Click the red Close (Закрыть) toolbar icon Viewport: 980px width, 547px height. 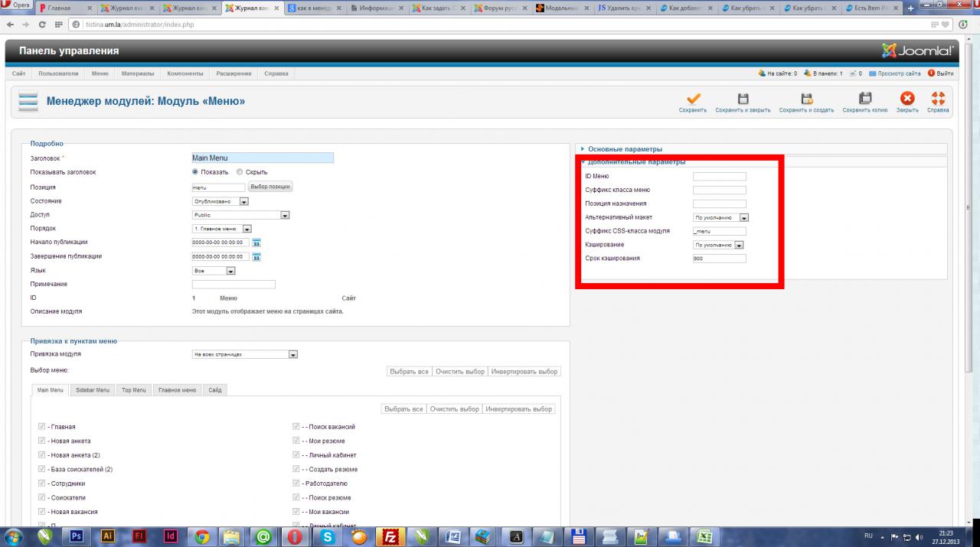point(907,99)
